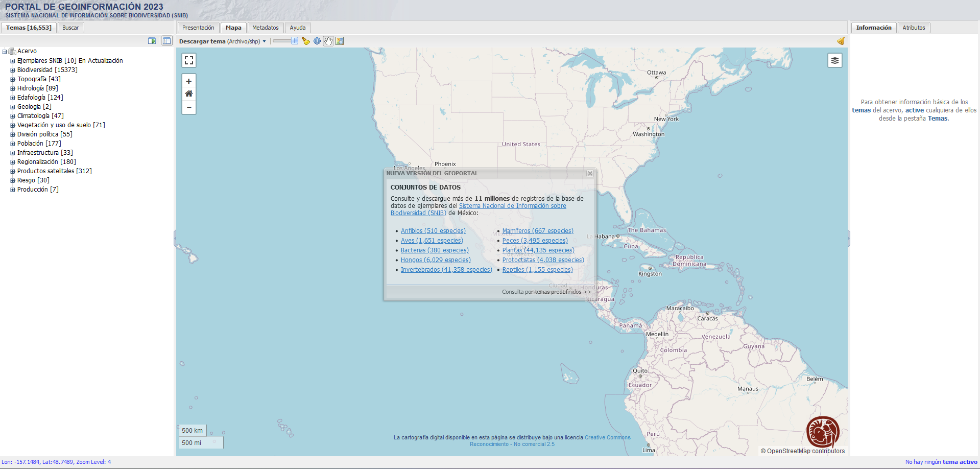Click the CONABIO red logo
This screenshot has width=980, height=469.
[x=823, y=432]
